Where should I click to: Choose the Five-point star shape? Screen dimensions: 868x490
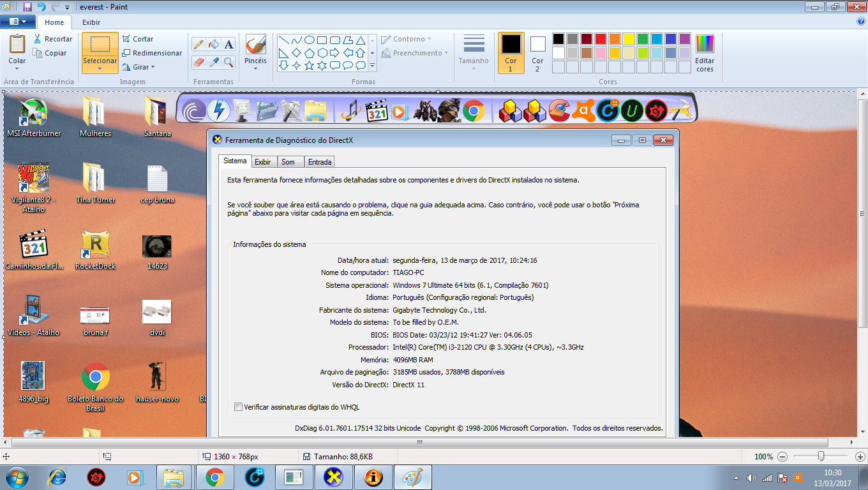(x=309, y=65)
